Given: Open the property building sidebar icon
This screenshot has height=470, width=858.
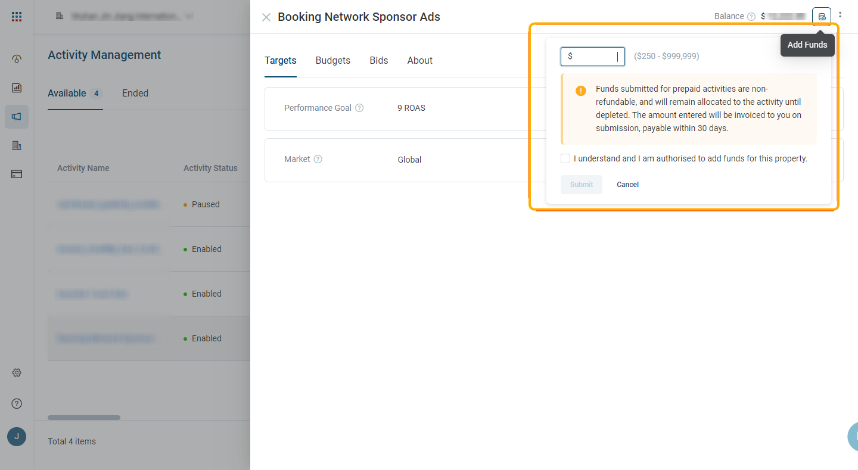Looking at the screenshot, I should (16, 145).
